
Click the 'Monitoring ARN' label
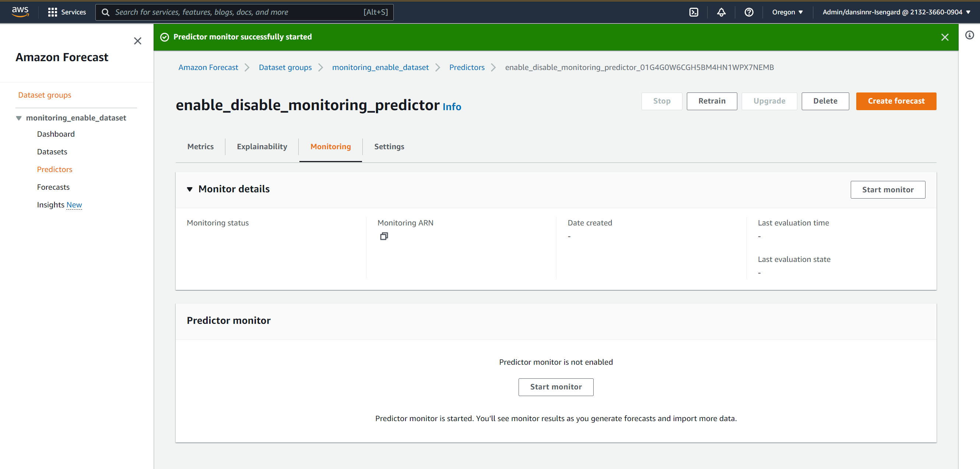pyautogui.click(x=405, y=223)
